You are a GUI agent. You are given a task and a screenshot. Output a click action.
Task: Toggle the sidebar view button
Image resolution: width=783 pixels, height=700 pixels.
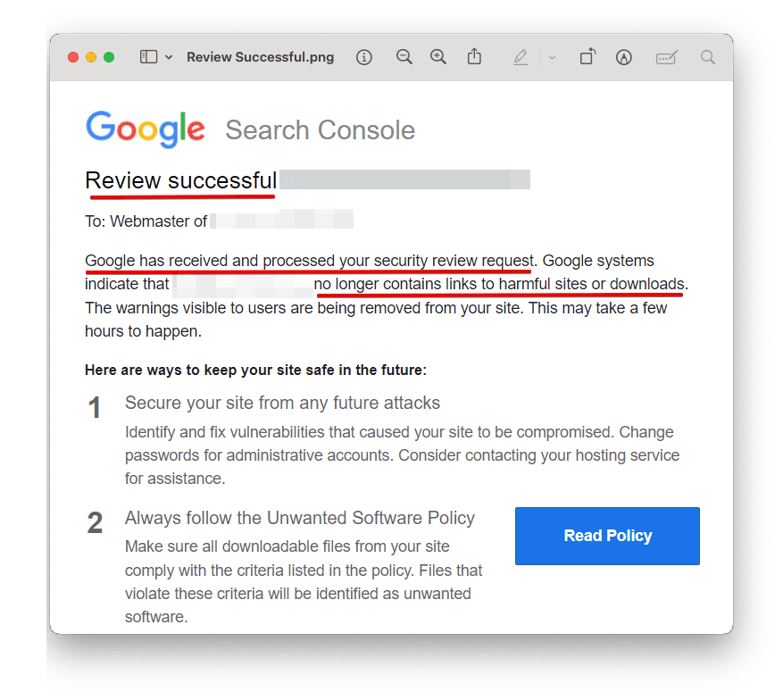tap(148, 57)
